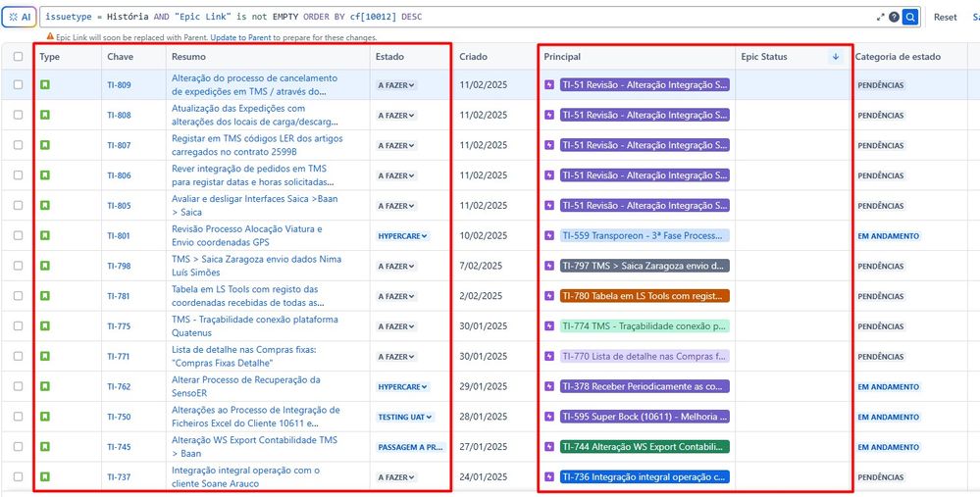Expand the JQL editor with arrows icon
This screenshot has height=497, width=980.
click(x=881, y=18)
